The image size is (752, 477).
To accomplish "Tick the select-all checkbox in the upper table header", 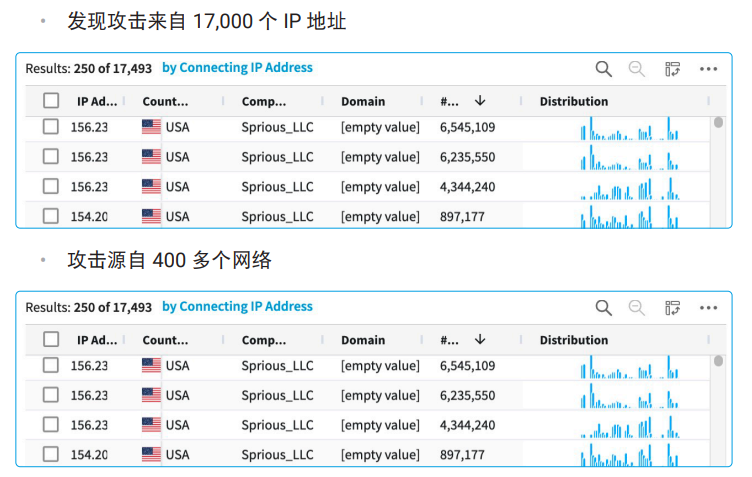I will click(x=51, y=101).
